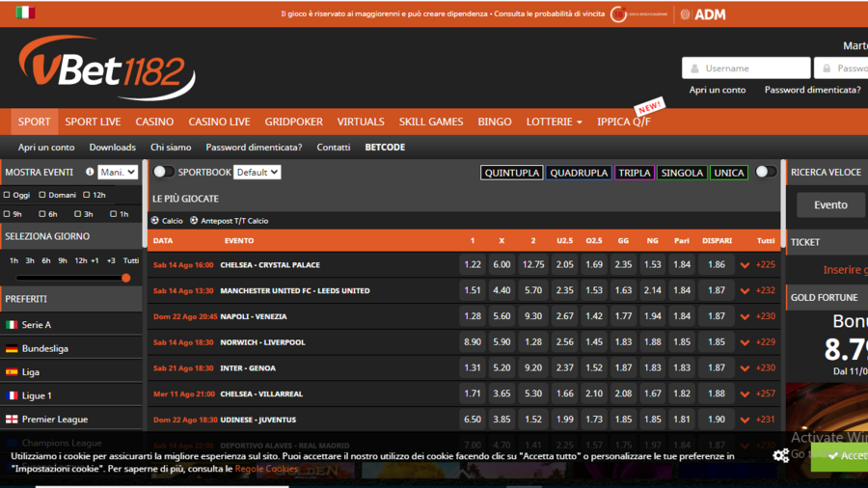Expand Chelsea - Crystal Palace markets arrow
Image resolution: width=868 pixels, height=488 pixels.
(745, 265)
